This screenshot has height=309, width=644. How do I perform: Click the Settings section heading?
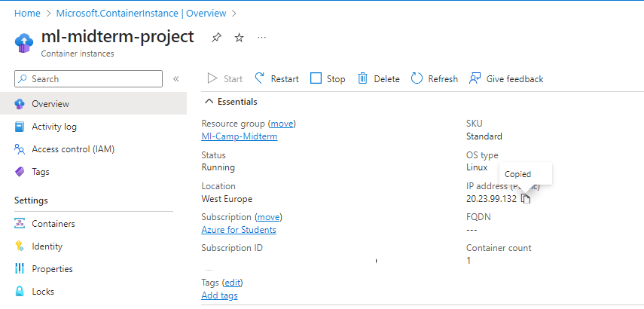(x=31, y=200)
